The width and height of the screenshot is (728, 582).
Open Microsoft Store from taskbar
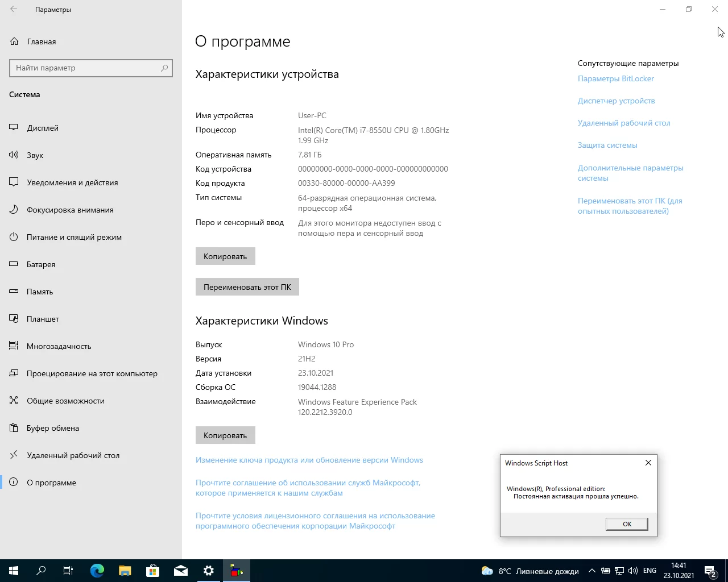click(153, 571)
